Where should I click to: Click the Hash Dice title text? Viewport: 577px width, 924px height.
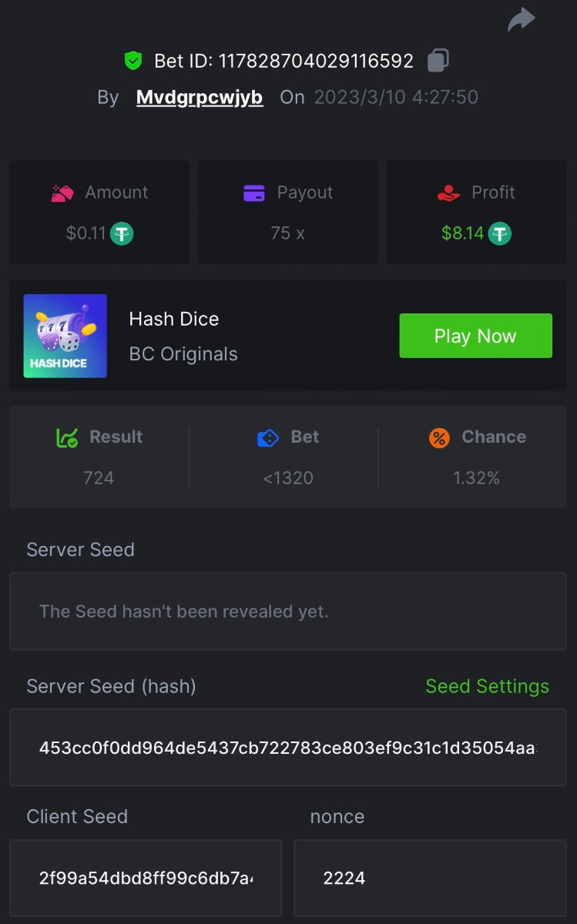[x=174, y=319]
